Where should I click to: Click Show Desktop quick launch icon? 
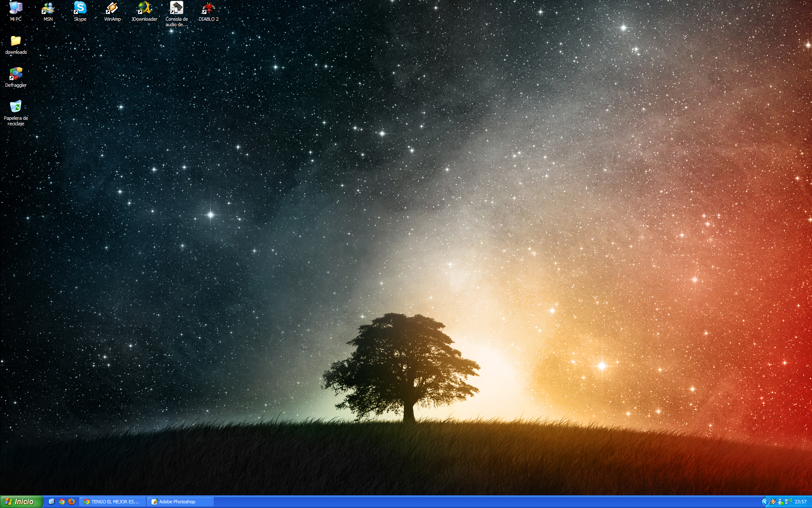(52, 502)
